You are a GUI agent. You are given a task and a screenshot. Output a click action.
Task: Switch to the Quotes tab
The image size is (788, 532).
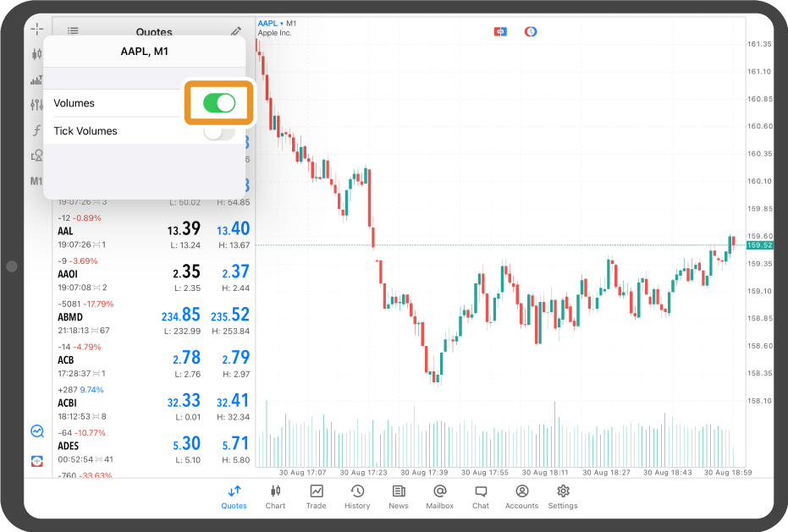tap(234, 496)
